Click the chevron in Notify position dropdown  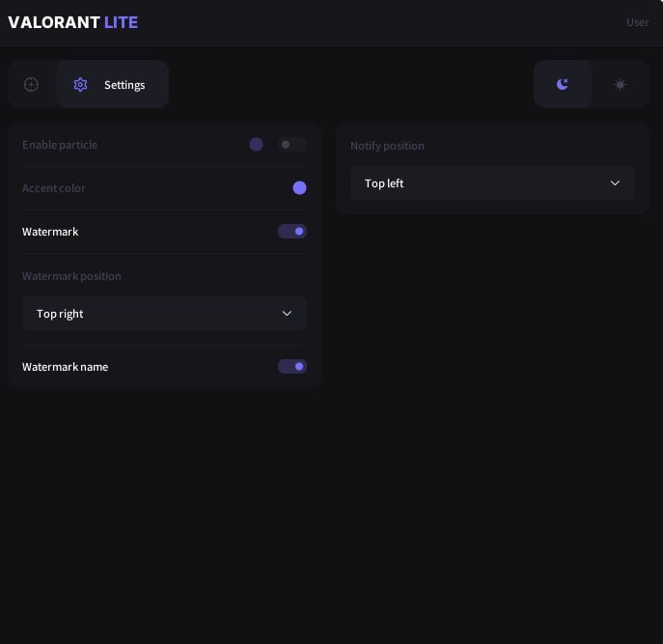coord(615,183)
